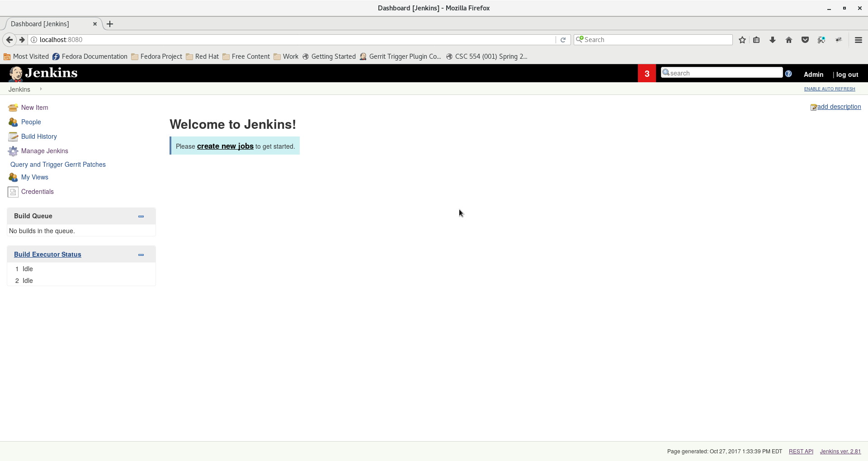Click the Build History notepad icon
This screenshot has width=868, height=461.
tap(13, 136)
